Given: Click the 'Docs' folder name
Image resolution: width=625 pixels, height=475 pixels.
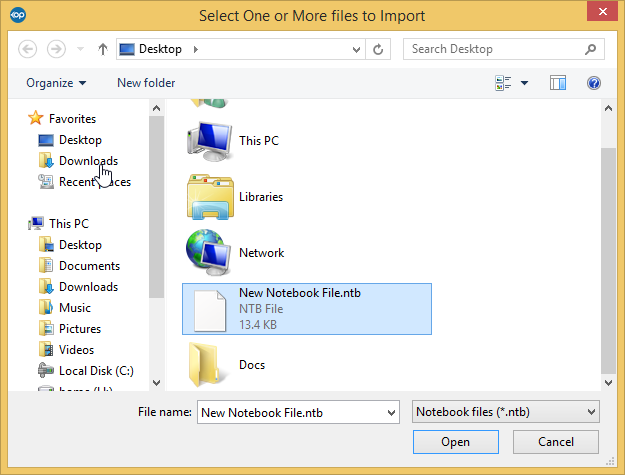Looking at the screenshot, I should 252,365.
